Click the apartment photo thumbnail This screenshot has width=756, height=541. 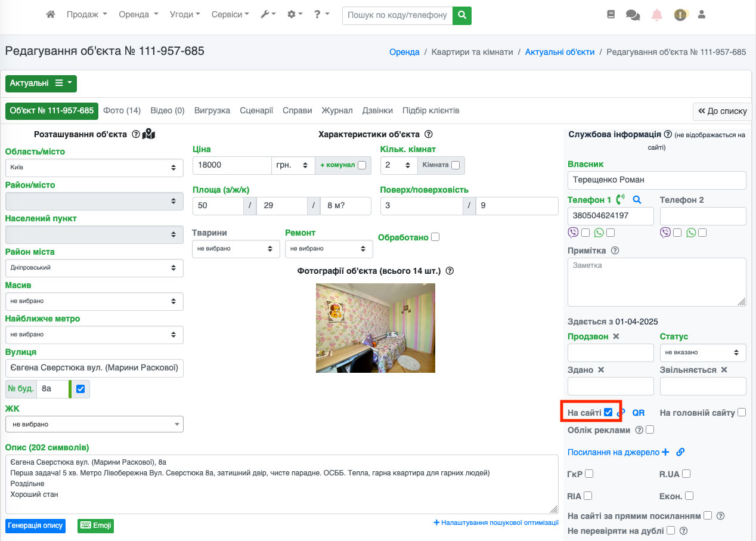tap(375, 327)
